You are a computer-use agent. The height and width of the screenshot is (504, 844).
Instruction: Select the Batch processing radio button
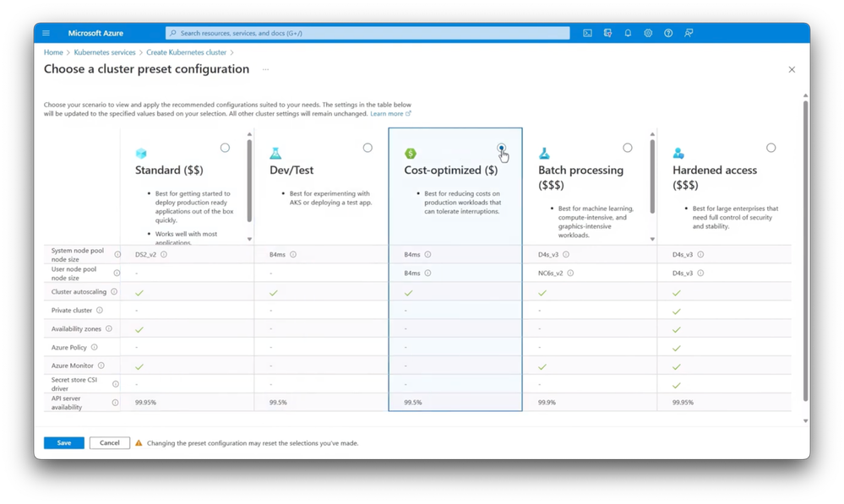click(628, 148)
